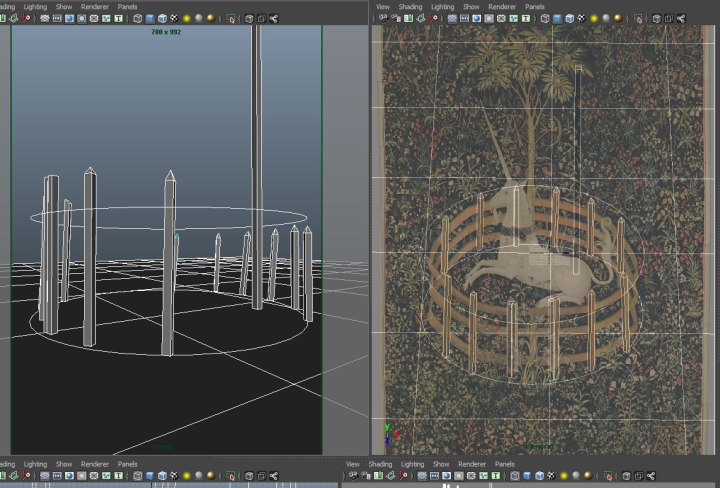Enable Use All Lights in the top-right panel
The height and width of the screenshot is (488, 720).
(594, 18)
